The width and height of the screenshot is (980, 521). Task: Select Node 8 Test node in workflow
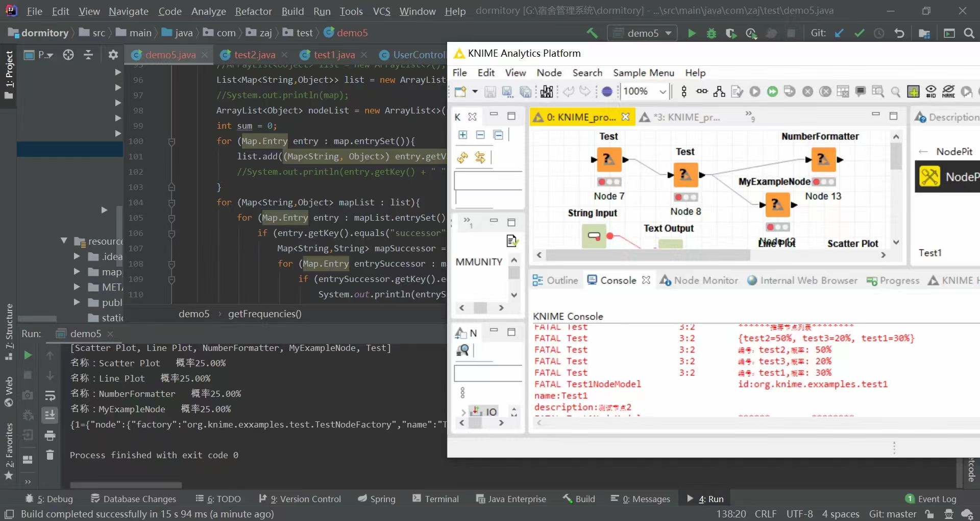[685, 175]
